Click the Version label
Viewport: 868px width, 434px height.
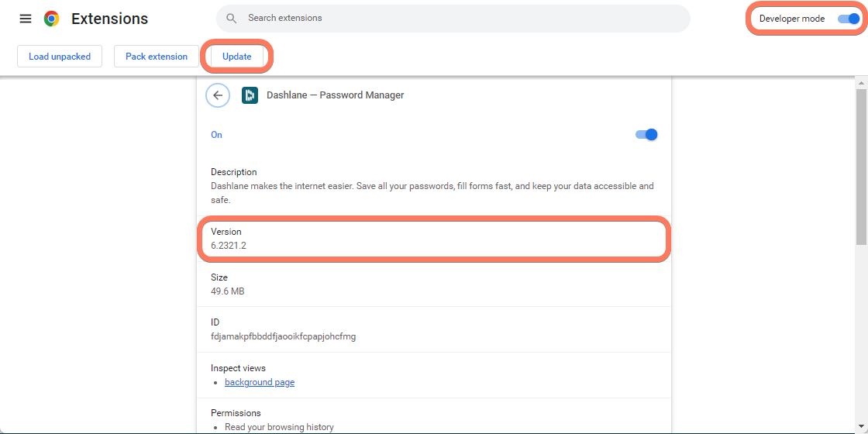coord(226,232)
